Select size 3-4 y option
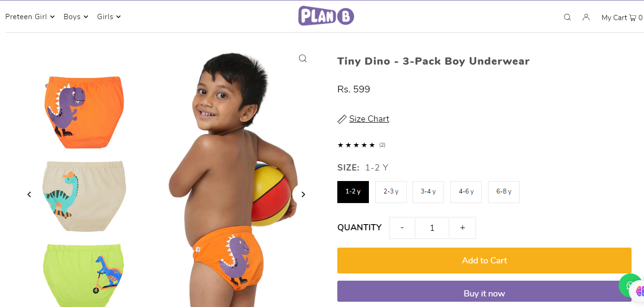 click(428, 192)
